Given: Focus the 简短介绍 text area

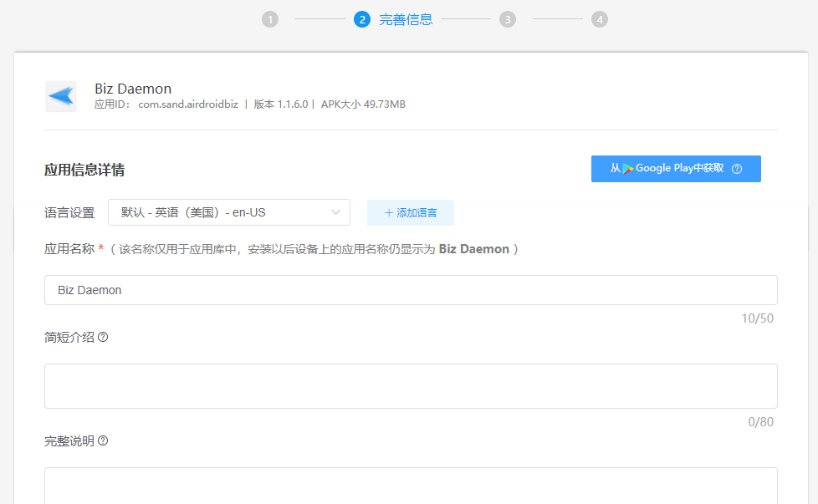Looking at the screenshot, I should click(411, 386).
